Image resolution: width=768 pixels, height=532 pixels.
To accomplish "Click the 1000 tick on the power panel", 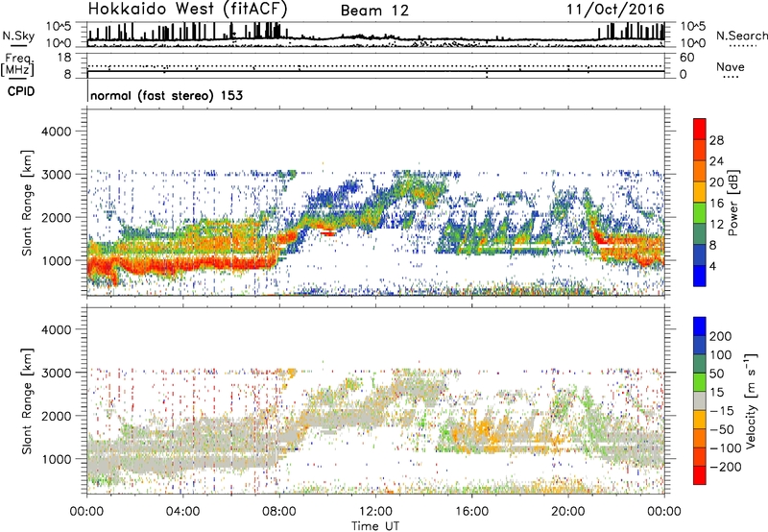I will pos(57,260).
